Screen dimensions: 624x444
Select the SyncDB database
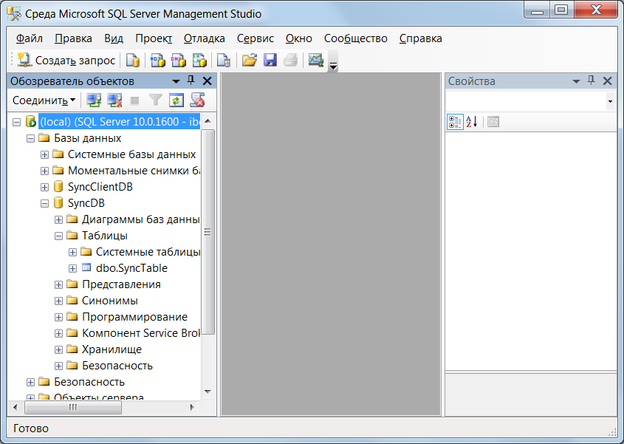tap(86, 203)
